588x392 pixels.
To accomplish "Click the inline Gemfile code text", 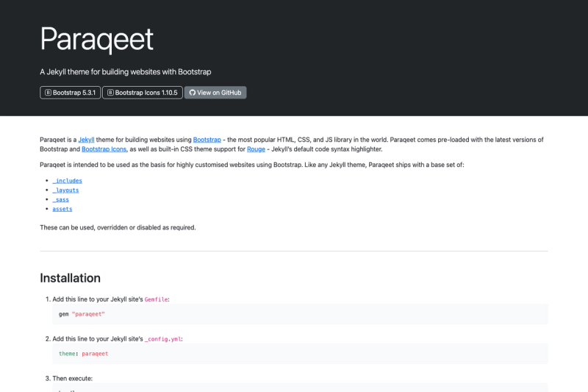I will [x=156, y=299].
